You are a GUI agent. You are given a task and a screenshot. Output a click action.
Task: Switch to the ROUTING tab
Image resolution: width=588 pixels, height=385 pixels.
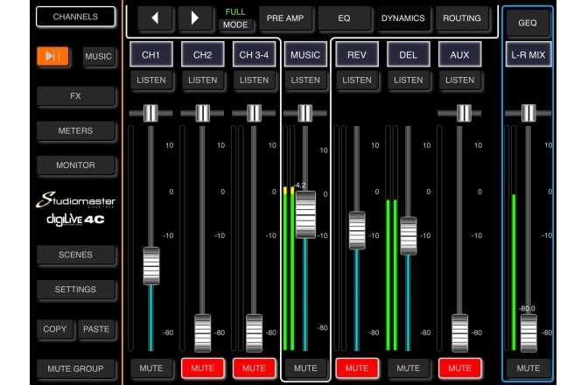point(462,18)
